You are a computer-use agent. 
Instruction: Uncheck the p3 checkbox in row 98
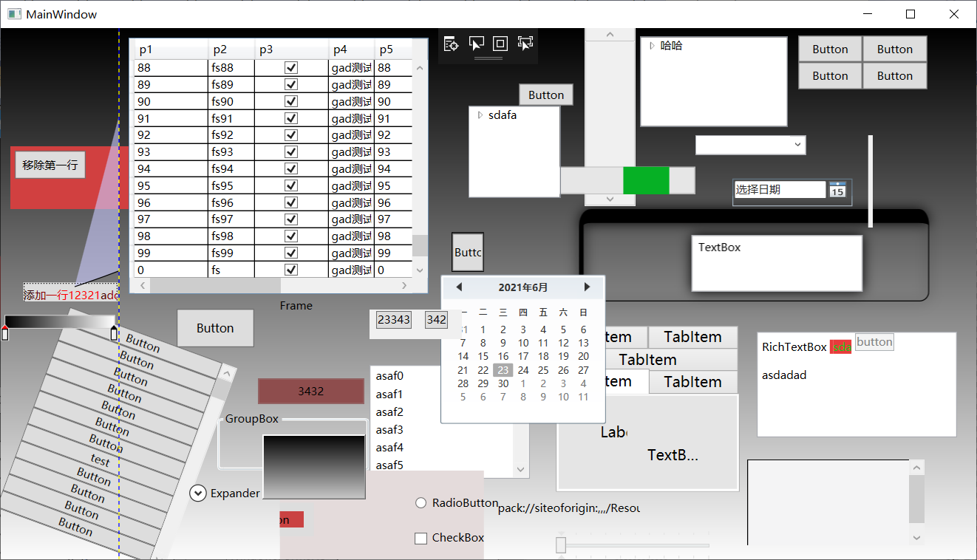(x=291, y=236)
